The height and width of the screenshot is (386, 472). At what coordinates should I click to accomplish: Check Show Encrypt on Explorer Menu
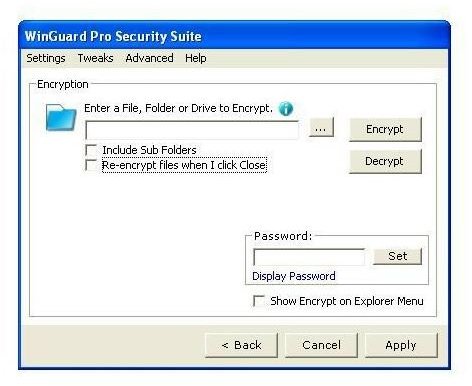coord(259,301)
